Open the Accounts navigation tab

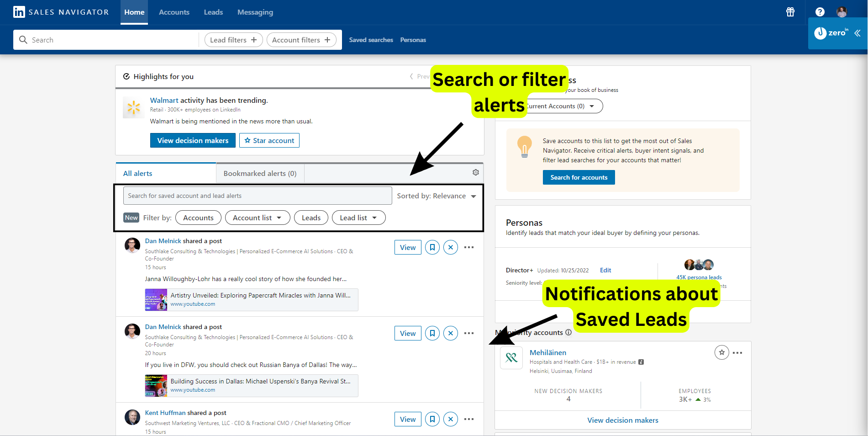(x=174, y=12)
